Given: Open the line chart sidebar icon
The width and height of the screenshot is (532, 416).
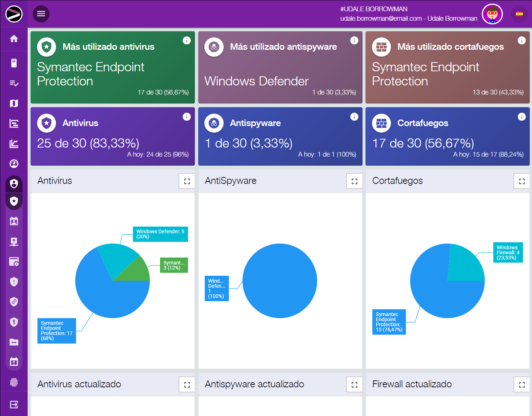Looking at the screenshot, I should point(14,144).
